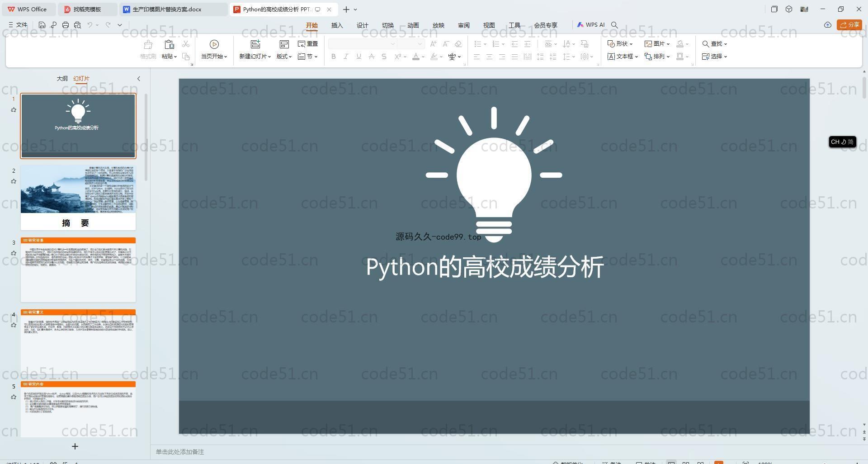This screenshot has width=868, height=464.
Task: Click the Paste clipboard icon
Action: point(169,44)
